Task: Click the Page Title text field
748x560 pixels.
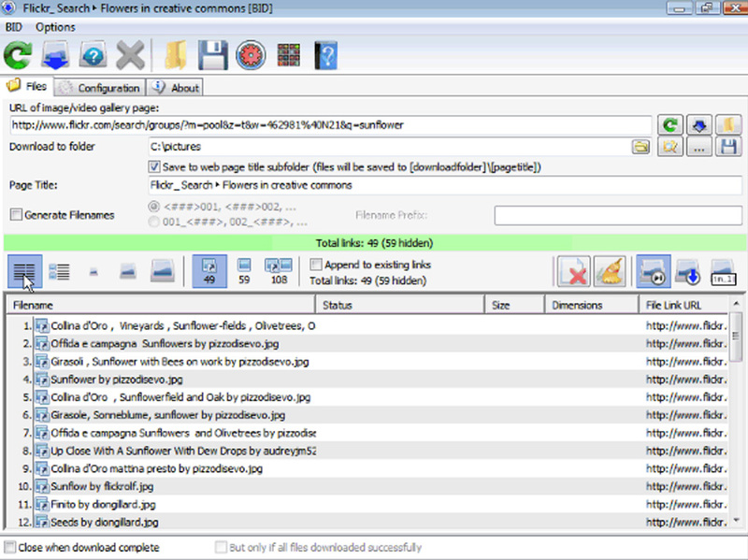Action: [445, 185]
